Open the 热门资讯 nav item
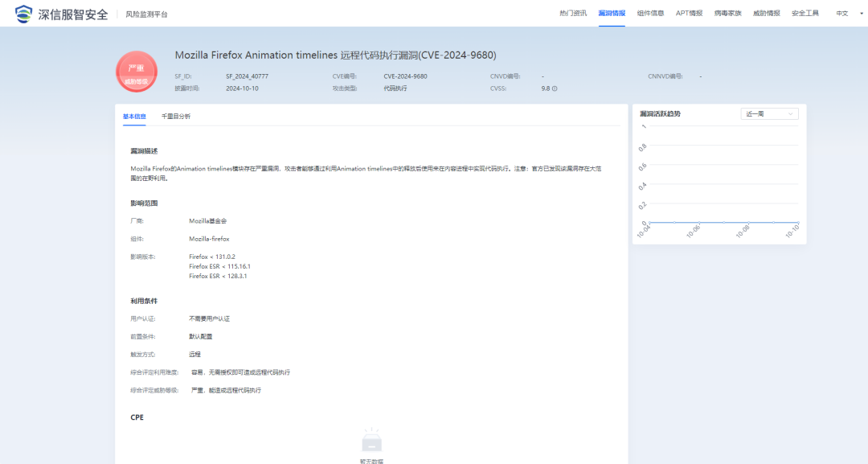Image resolution: width=868 pixels, height=464 pixels. (573, 14)
